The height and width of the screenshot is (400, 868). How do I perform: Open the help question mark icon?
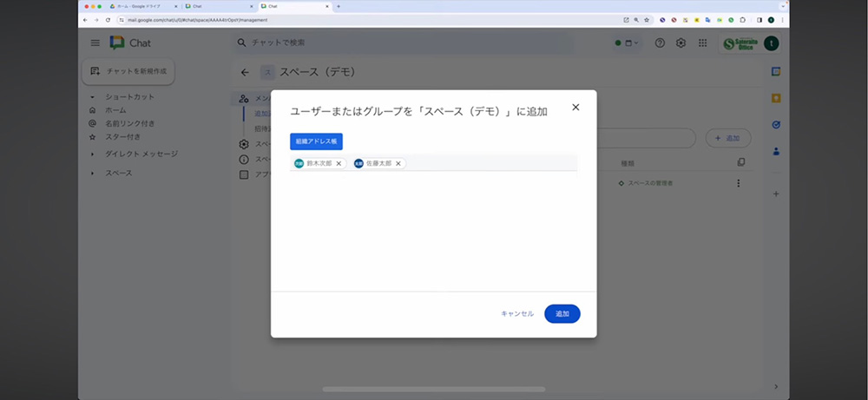tap(660, 43)
